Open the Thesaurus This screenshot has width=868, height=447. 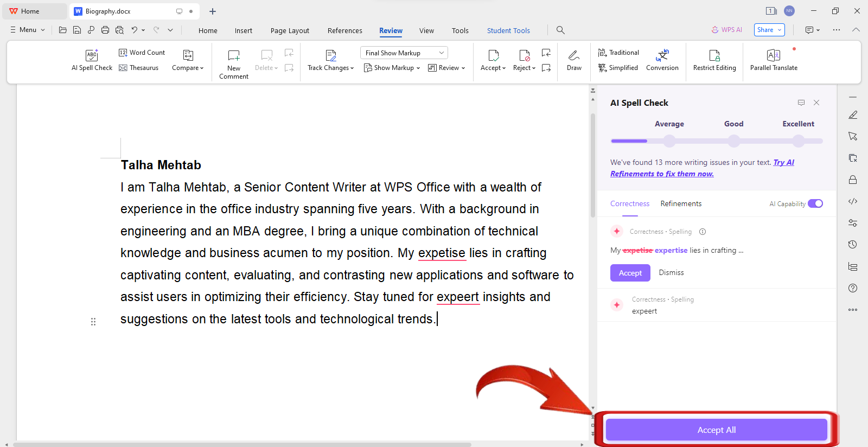tap(138, 68)
